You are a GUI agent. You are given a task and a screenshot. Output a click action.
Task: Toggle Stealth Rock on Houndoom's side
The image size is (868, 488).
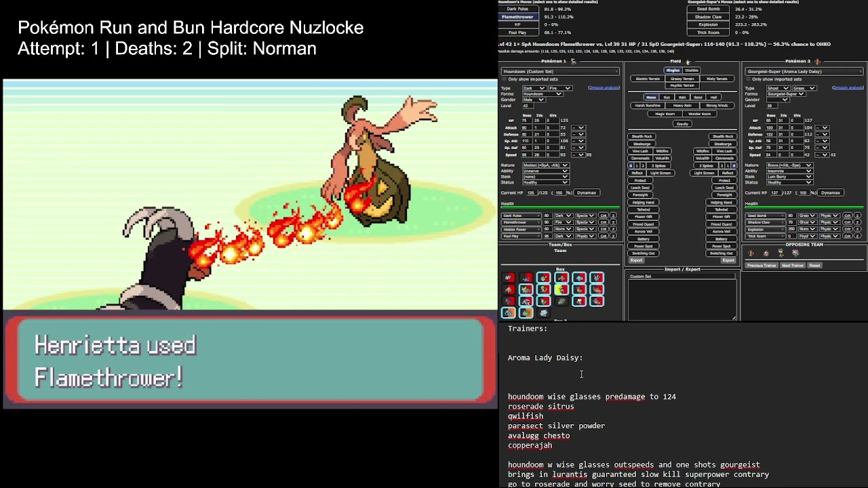[x=642, y=136]
